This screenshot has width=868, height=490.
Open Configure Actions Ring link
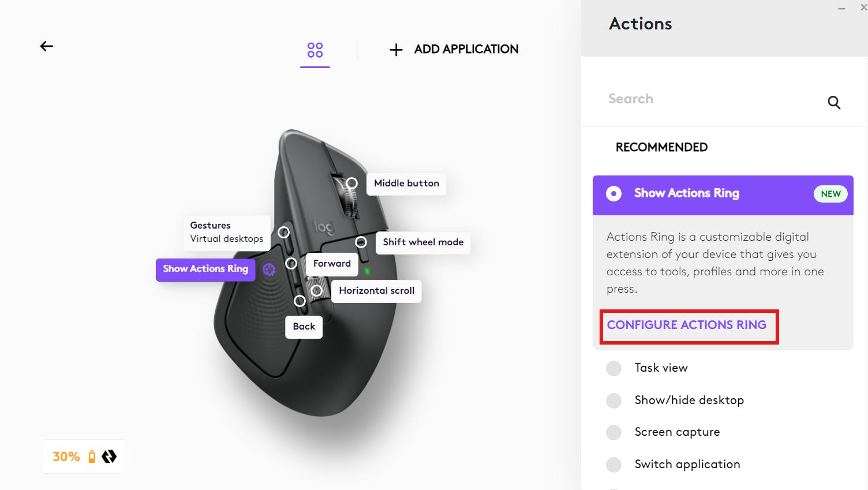coord(686,325)
